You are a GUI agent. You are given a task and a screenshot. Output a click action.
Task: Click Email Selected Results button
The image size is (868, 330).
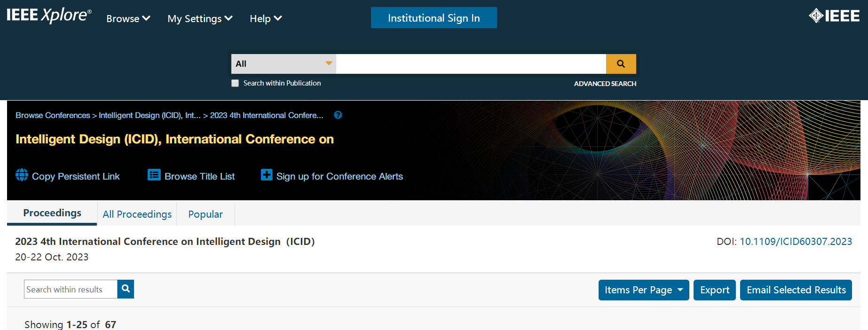pos(796,290)
